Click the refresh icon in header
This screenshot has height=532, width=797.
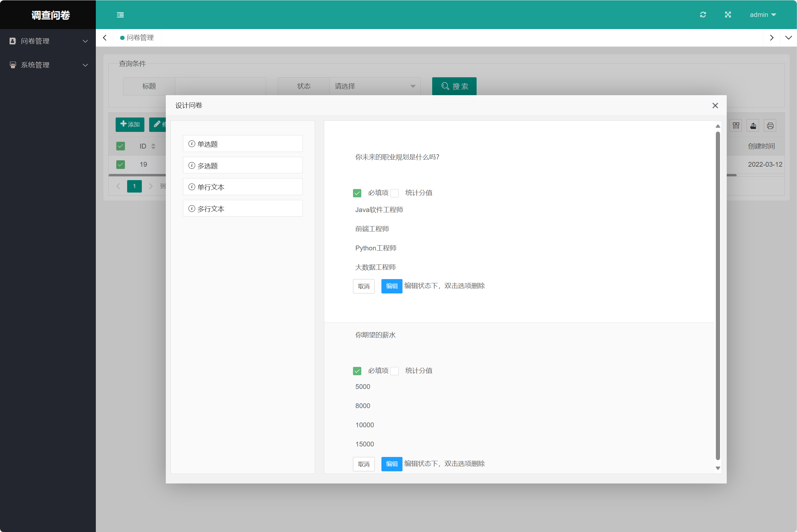click(703, 15)
